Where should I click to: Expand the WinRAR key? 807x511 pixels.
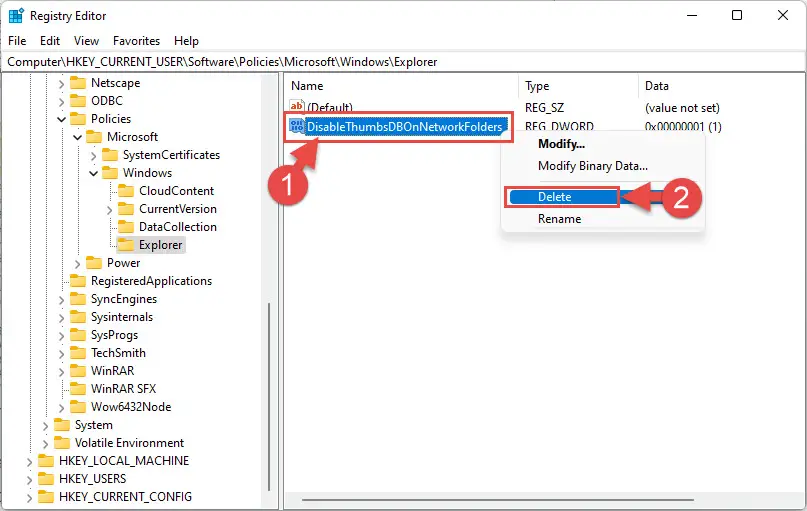(x=61, y=372)
